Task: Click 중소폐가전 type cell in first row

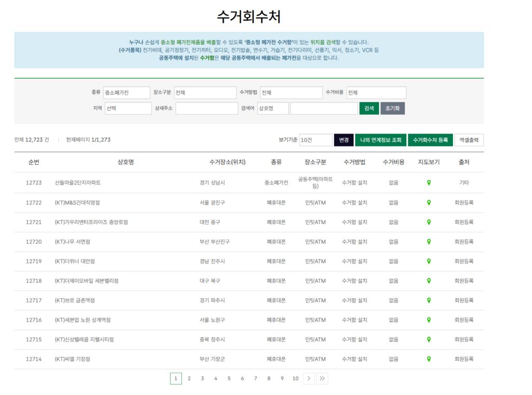Action: [x=276, y=182]
